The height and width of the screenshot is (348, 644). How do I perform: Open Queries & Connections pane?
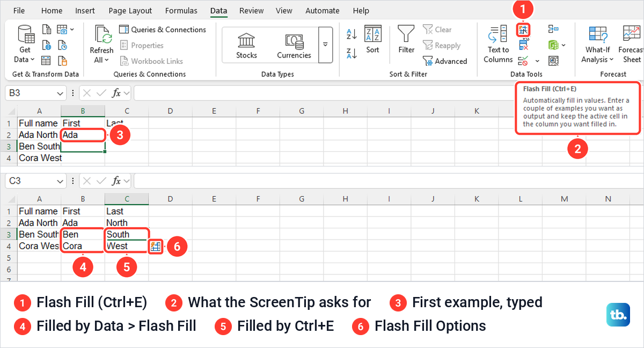(x=163, y=30)
